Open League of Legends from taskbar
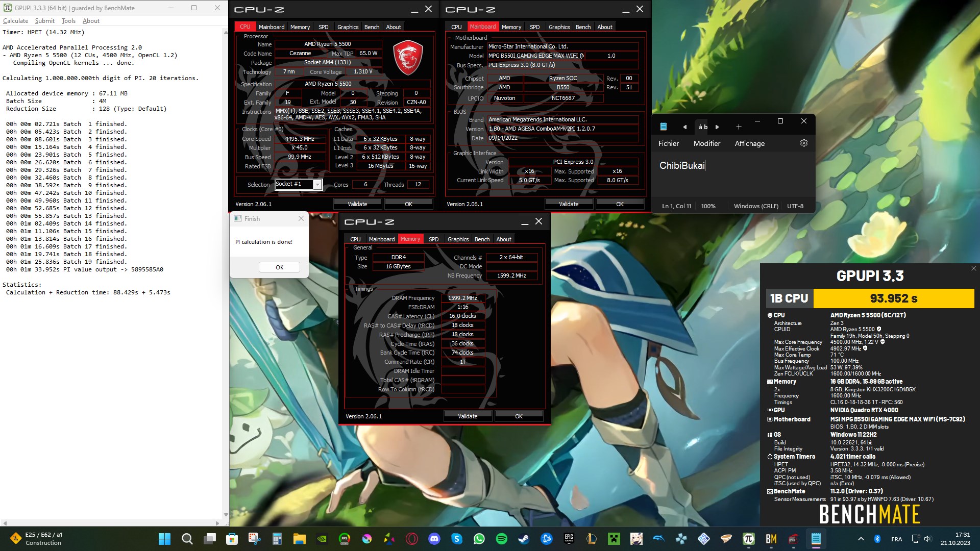The width and height of the screenshot is (980, 551). click(591, 539)
